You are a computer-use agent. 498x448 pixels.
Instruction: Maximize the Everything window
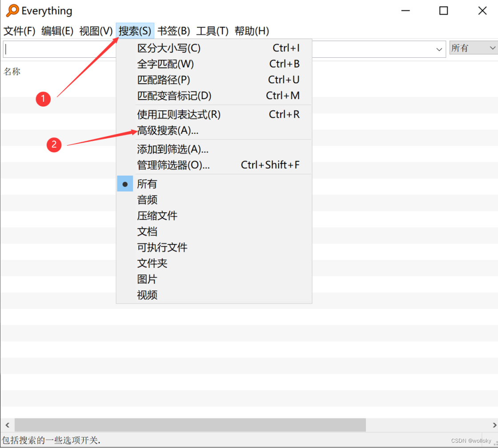point(444,11)
